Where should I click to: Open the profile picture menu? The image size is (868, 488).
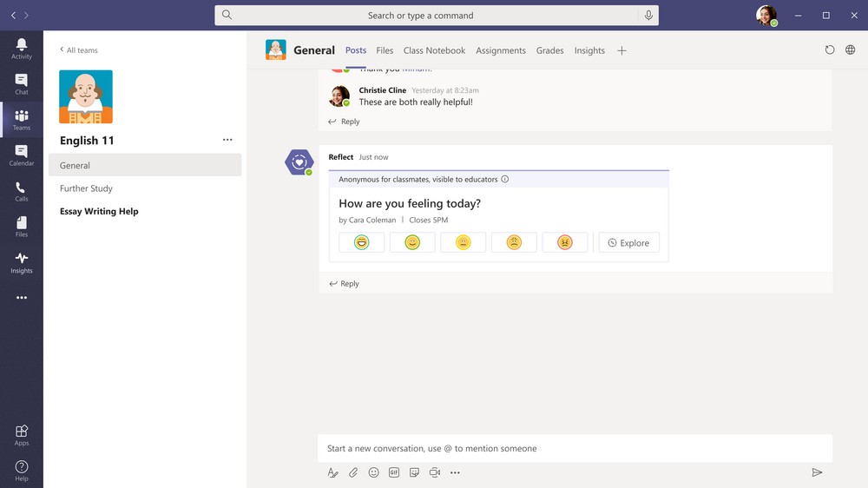tap(766, 16)
